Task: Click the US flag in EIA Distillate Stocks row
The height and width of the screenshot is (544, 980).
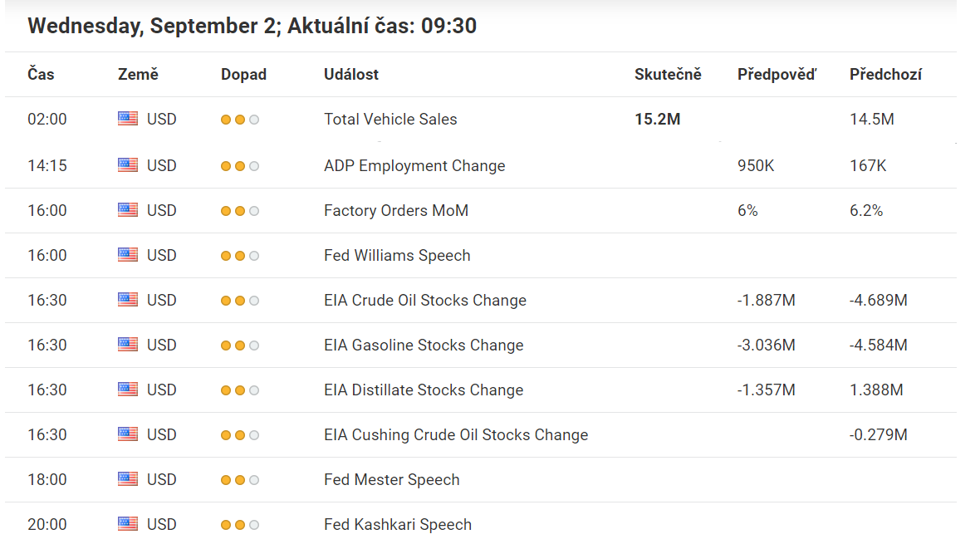Action: click(128, 390)
